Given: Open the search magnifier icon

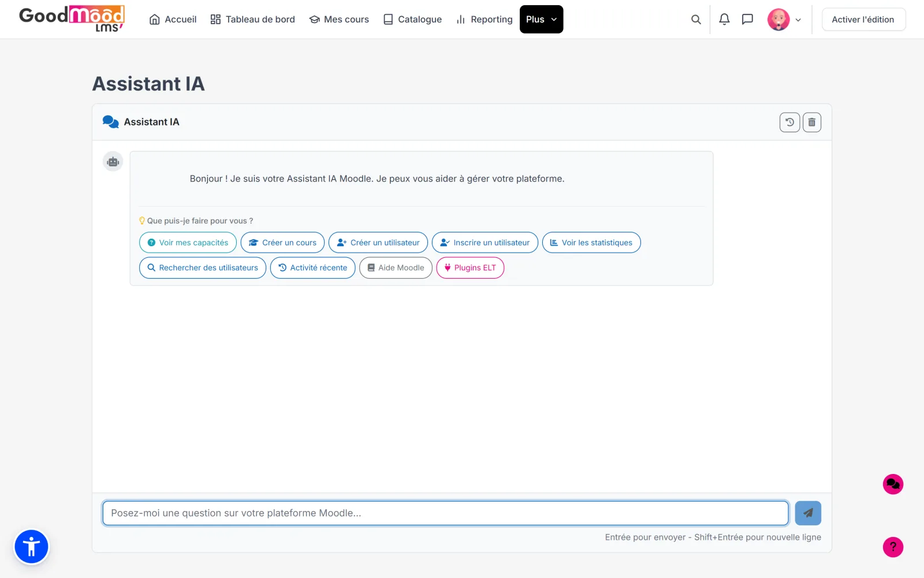Looking at the screenshot, I should pos(696,20).
